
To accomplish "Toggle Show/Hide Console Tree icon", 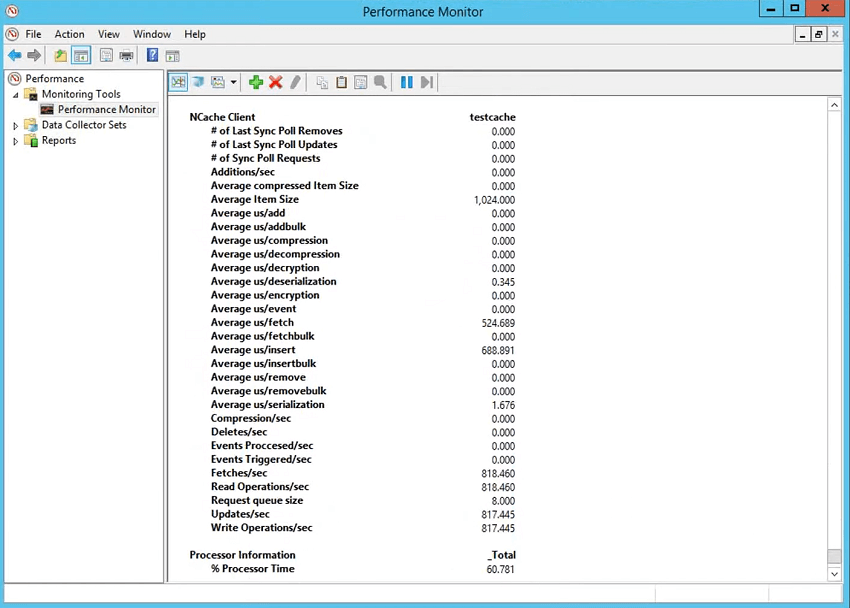I will click(x=81, y=55).
